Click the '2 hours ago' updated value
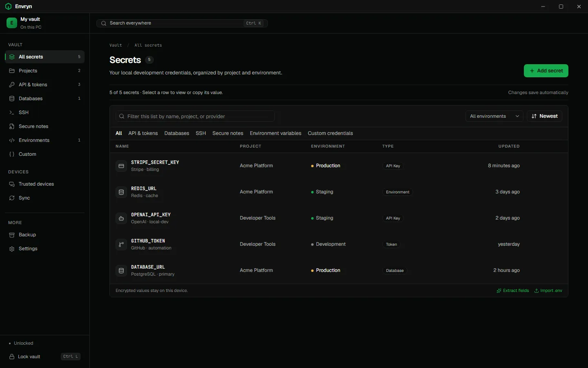The image size is (588, 368). [506, 270]
